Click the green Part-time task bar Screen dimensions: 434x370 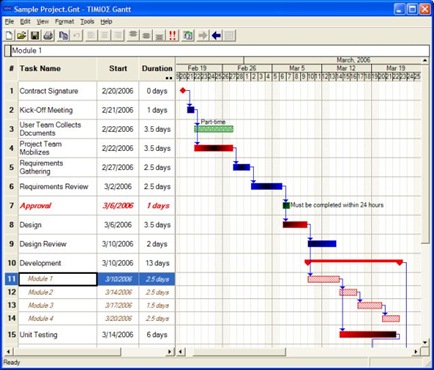[214, 129]
